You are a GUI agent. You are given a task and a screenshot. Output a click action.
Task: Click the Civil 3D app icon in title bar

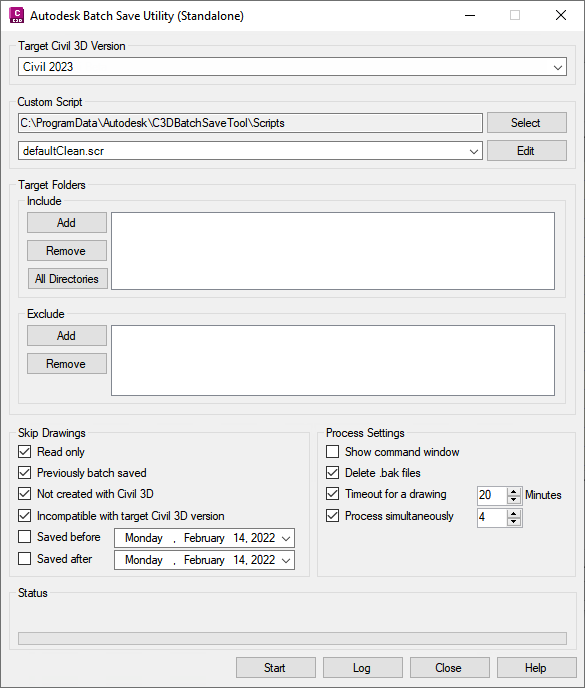17,15
